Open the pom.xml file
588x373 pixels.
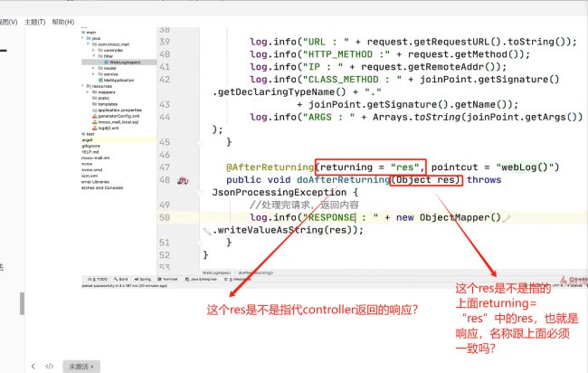[90, 176]
